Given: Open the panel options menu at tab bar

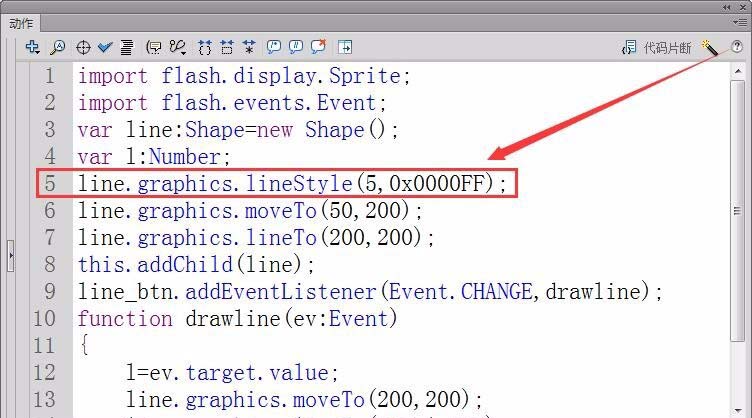Looking at the screenshot, I should 739,22.
